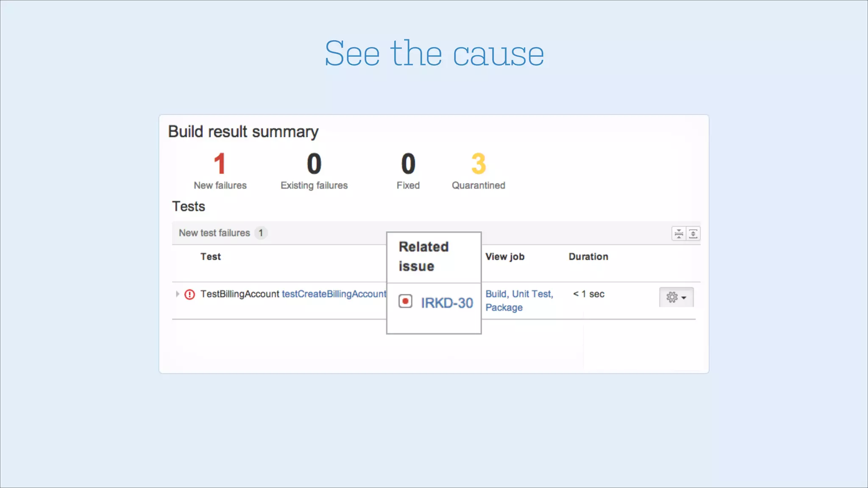This screenshot has height=488, width=868.
Task: Click the yellow Quarantined count 3
Action: pos(478,164)
